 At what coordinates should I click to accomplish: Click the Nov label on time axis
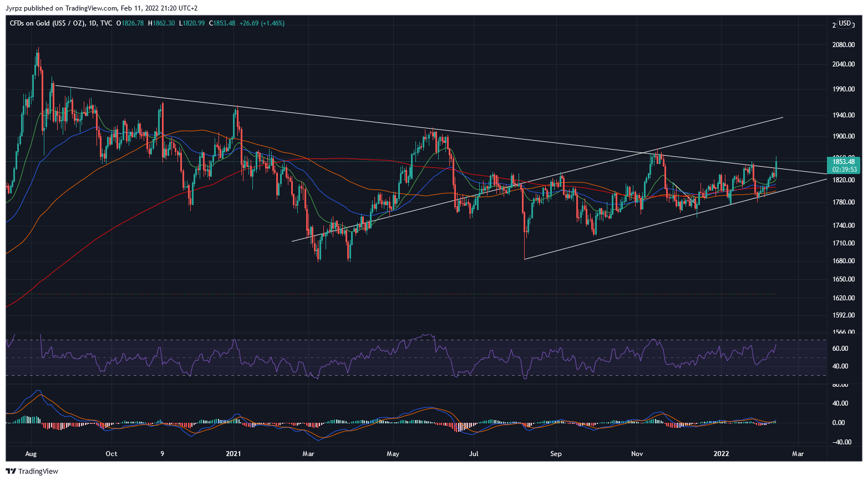(637, 454)
